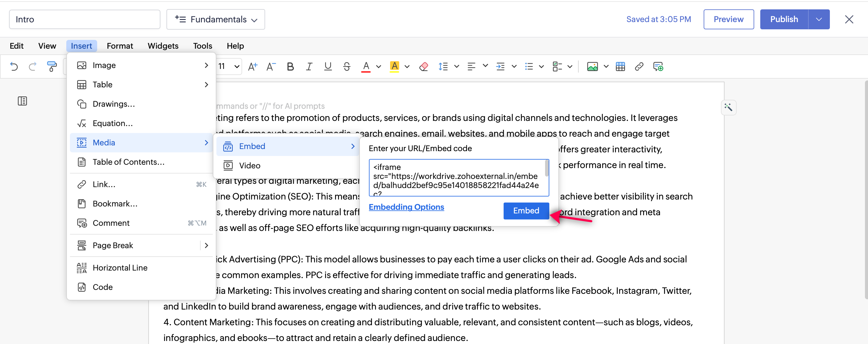Toggle italic text style
Image resolution: width=868 pixels, height=344 pixels.
[309, 67]
